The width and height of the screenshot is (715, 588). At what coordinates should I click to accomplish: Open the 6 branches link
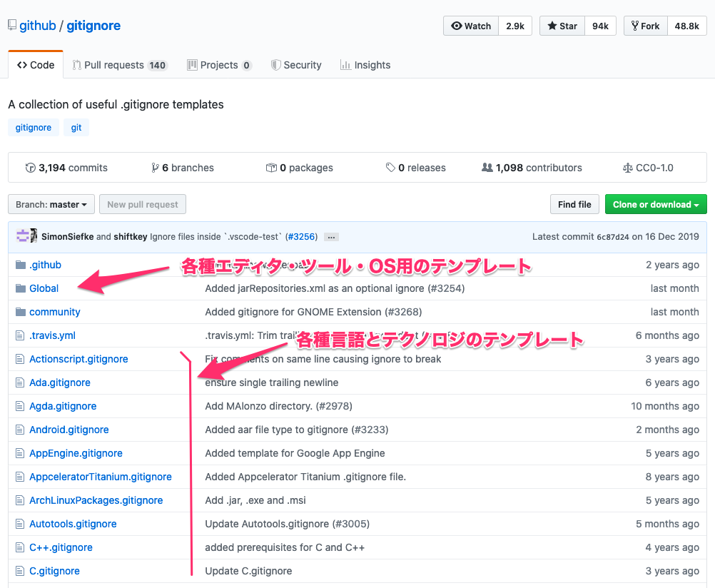[183, 168]
